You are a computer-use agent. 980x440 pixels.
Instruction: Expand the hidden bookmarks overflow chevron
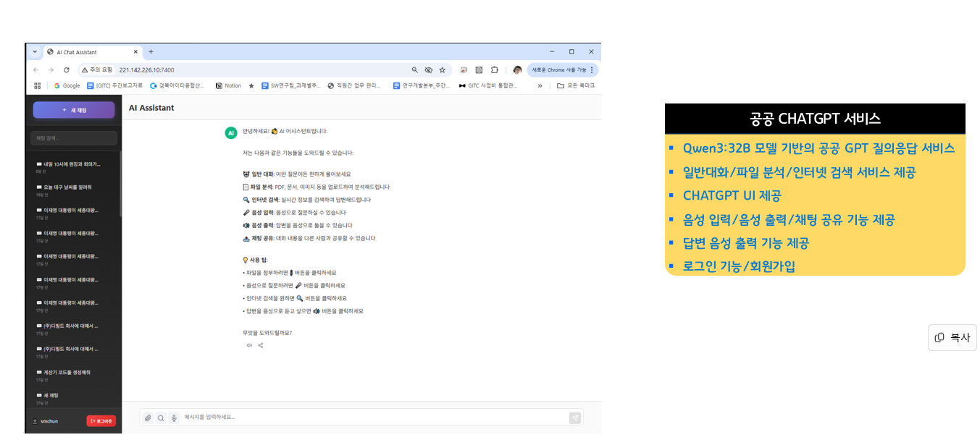(x=540, y=85)
